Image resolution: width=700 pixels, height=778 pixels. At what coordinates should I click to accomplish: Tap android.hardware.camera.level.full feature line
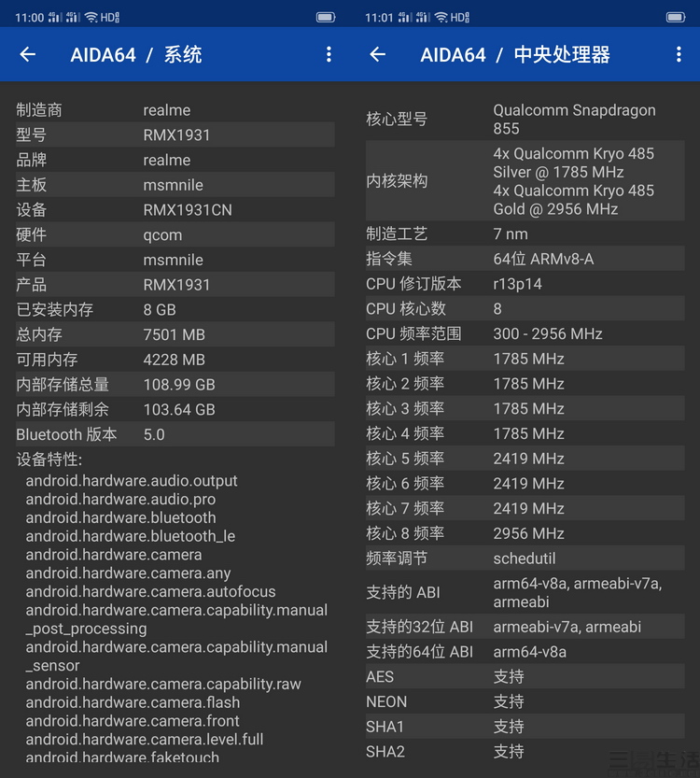145,740
